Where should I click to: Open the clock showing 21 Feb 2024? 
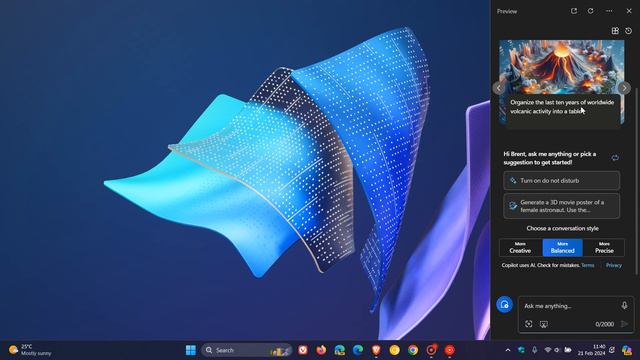592,350
